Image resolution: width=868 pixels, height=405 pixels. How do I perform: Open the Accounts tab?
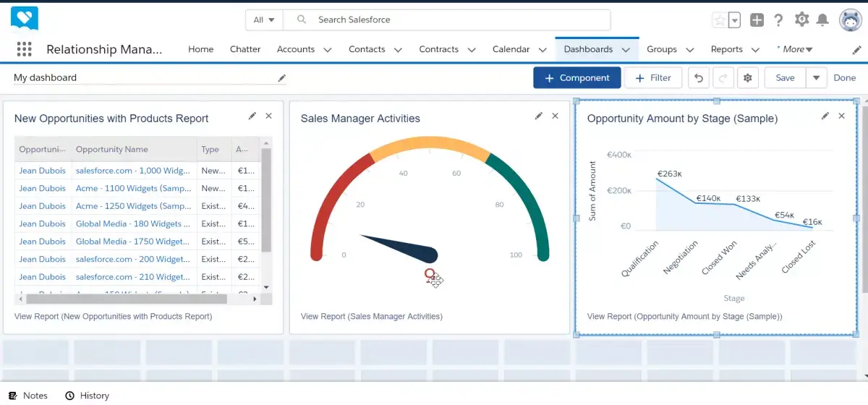point(296,49)
